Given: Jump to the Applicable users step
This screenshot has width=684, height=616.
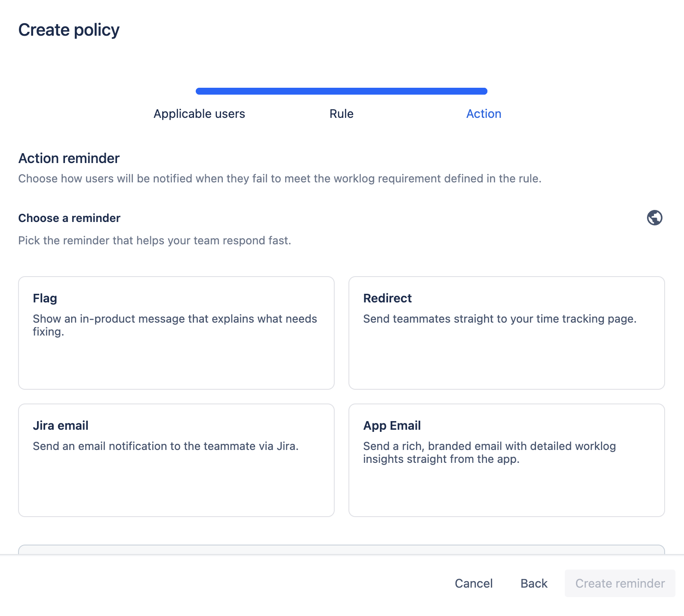Looking at the screenshot, I should 199,114.
